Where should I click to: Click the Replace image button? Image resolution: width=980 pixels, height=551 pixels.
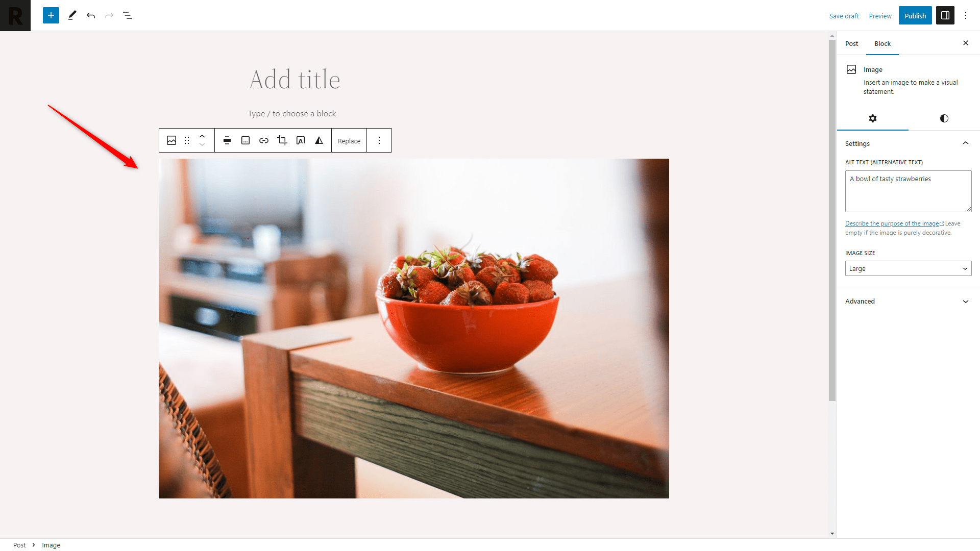(349, 140)
